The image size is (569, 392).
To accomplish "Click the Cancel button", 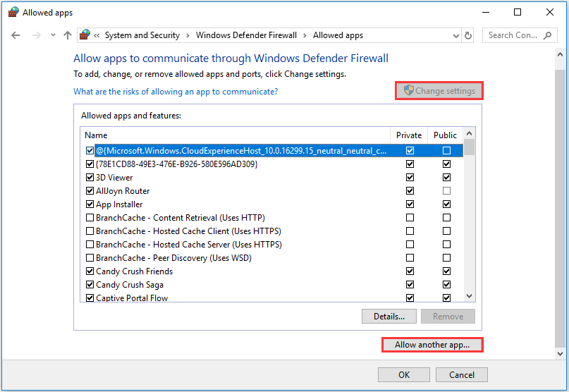I will point(462,375).
